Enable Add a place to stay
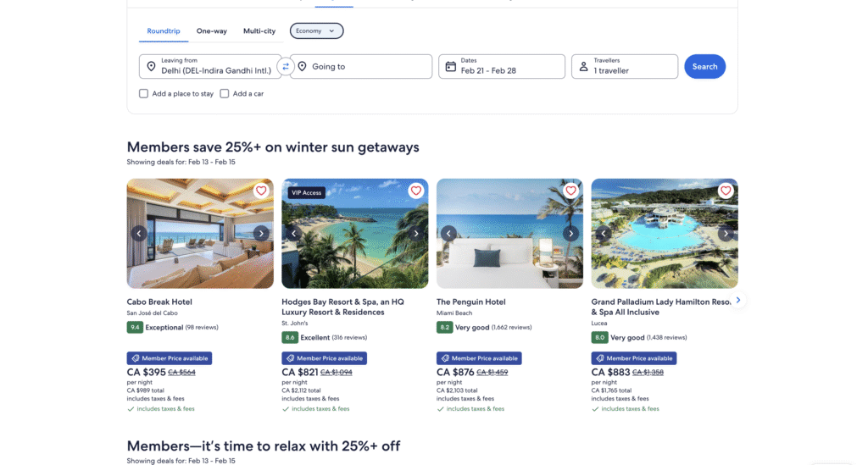 pyautogui.click(x=144, y=94)
